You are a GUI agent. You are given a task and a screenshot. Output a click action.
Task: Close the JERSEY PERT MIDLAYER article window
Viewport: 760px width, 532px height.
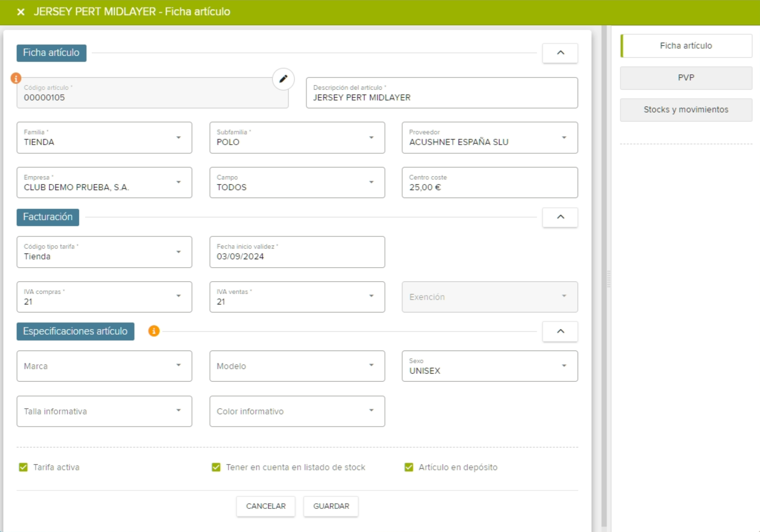coord(21,12)
